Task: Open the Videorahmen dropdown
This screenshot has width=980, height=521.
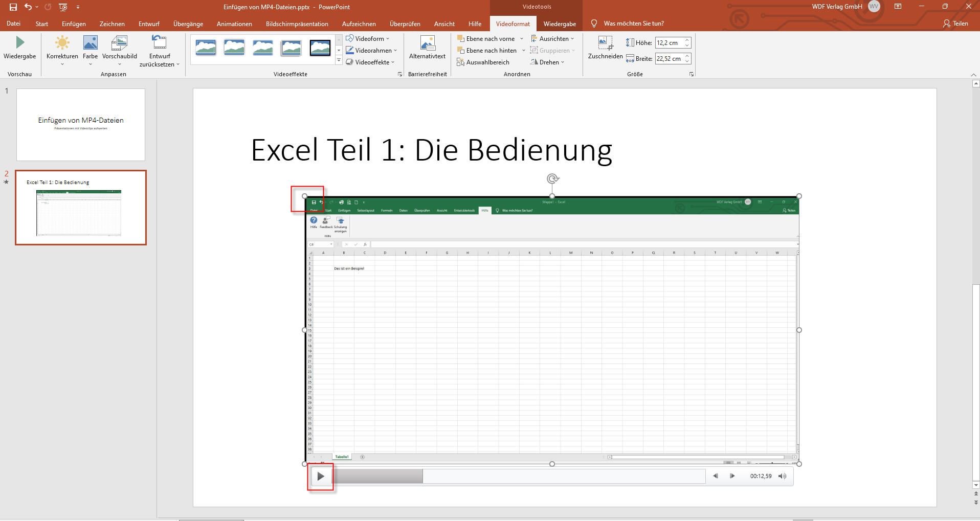Action: 371,51
